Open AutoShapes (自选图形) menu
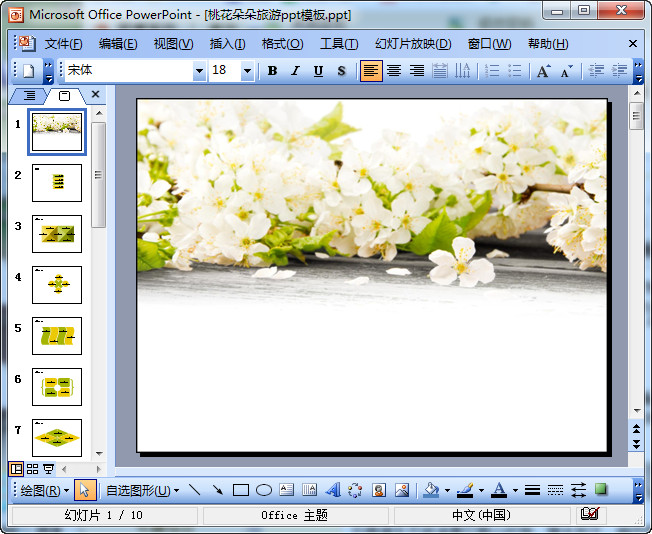The height and width of the screenshot is (534, 652). (x=142, y=490)
